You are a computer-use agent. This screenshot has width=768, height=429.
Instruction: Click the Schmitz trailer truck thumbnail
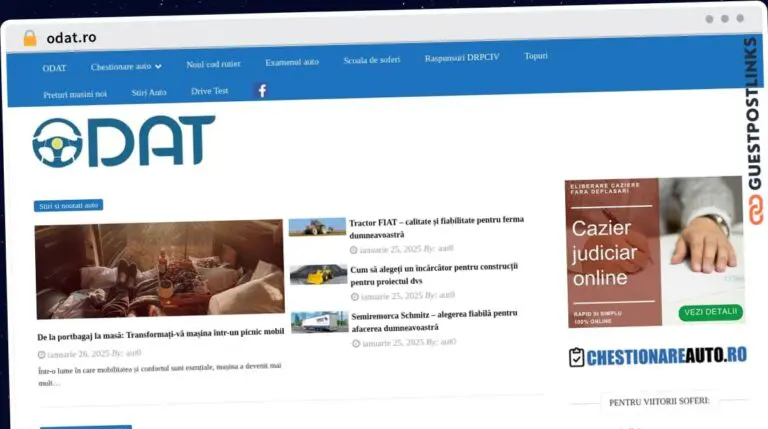(320, 322)
